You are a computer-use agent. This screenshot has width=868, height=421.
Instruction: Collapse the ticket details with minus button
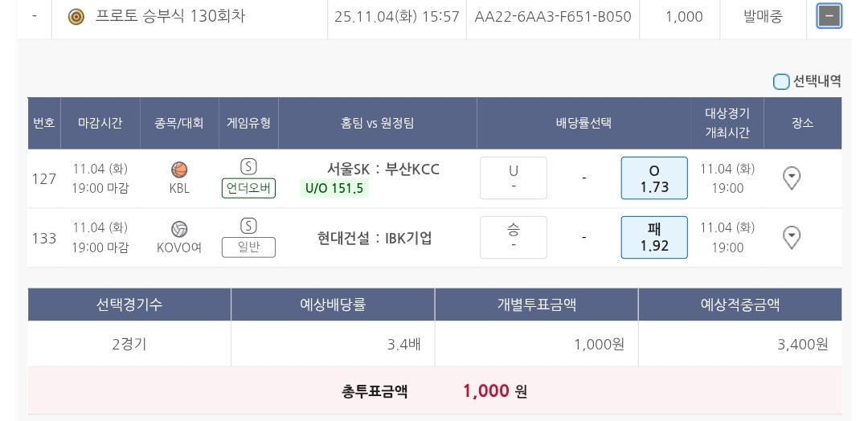(x=829, y=15)
